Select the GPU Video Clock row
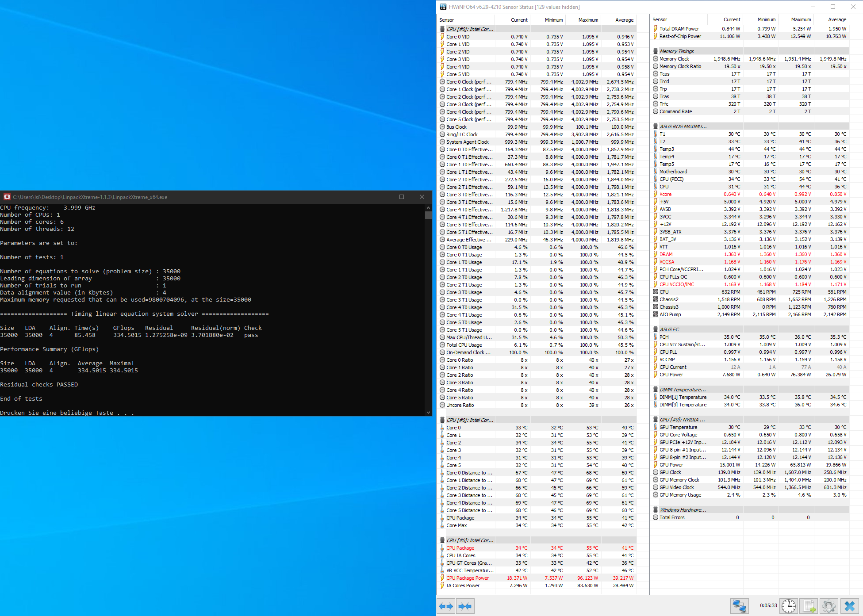This screenshot has width=863, height=616. (x=750, y=487)
